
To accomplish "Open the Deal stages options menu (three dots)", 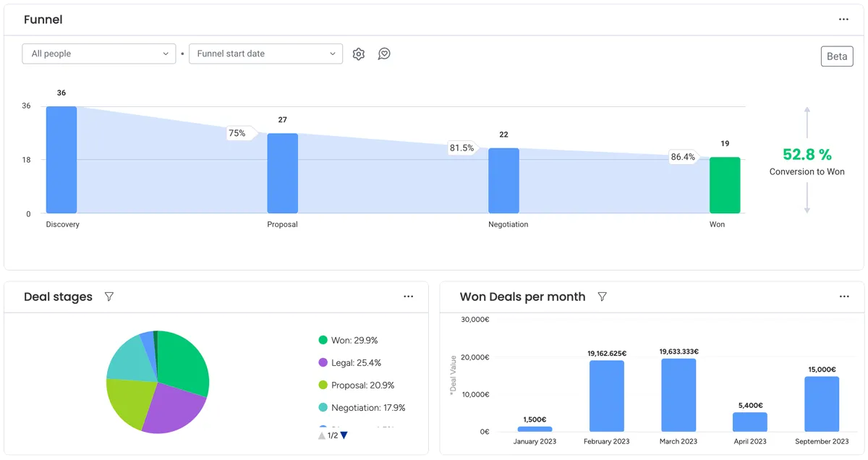I will click(409, 297).
